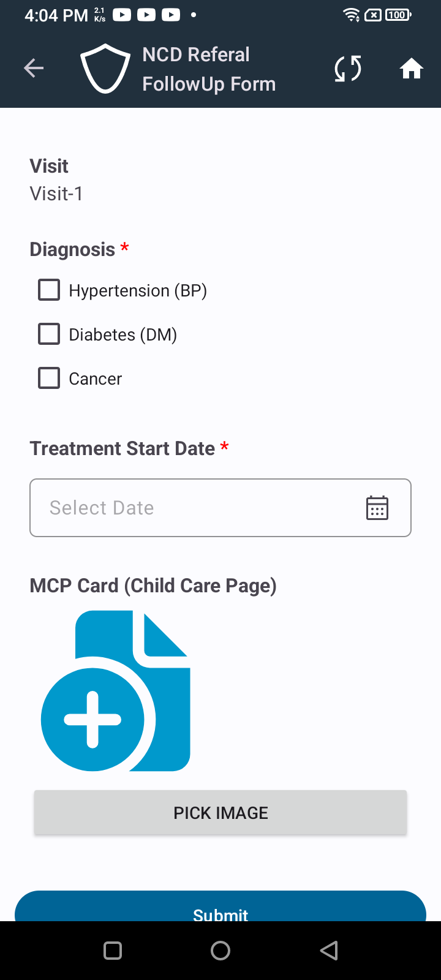The width and height of the screenshot is (441, 980).
Task: Tick the Cancer checkbox
Action: click(x=49, y=378)
